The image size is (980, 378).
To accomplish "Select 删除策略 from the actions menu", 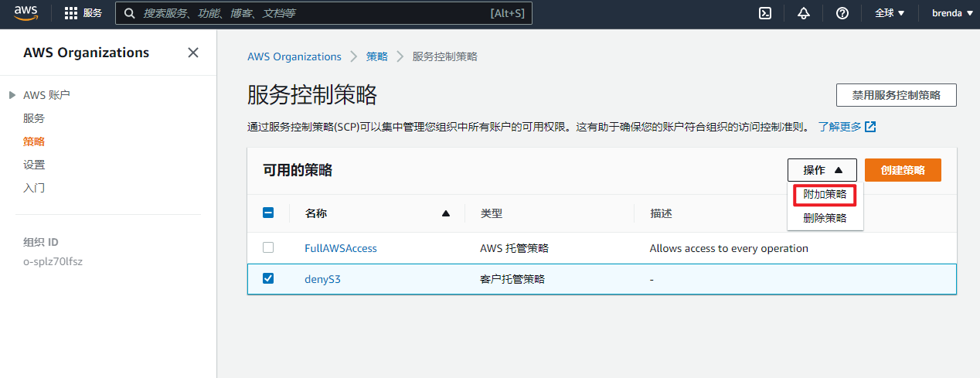I will point(825,218).
